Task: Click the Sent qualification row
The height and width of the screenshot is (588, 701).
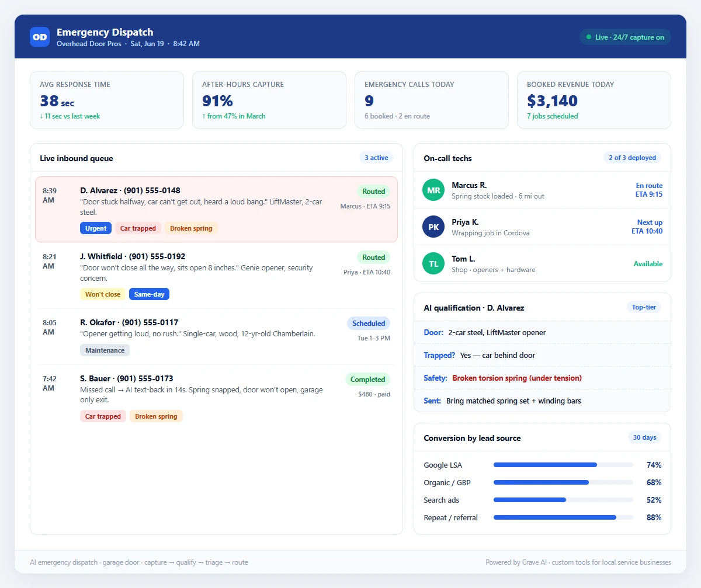Action: tap(542, 401)
